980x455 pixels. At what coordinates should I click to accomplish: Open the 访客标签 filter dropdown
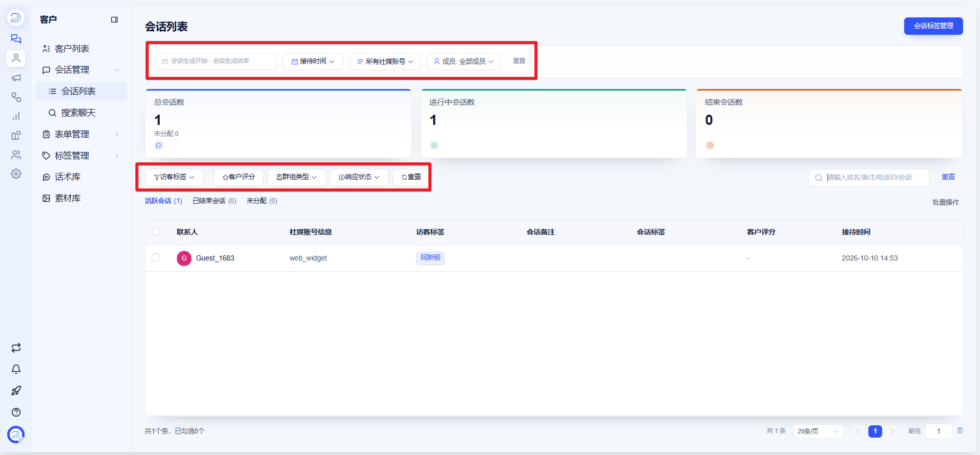click(174, 177)
